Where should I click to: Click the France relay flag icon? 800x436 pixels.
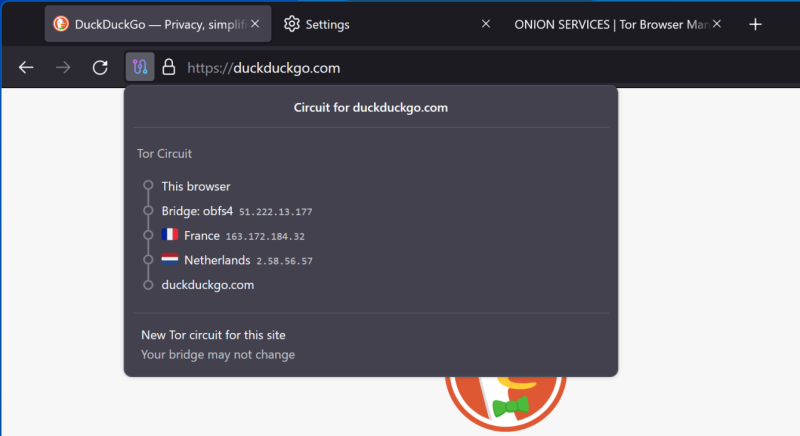(x=170, y=235)
